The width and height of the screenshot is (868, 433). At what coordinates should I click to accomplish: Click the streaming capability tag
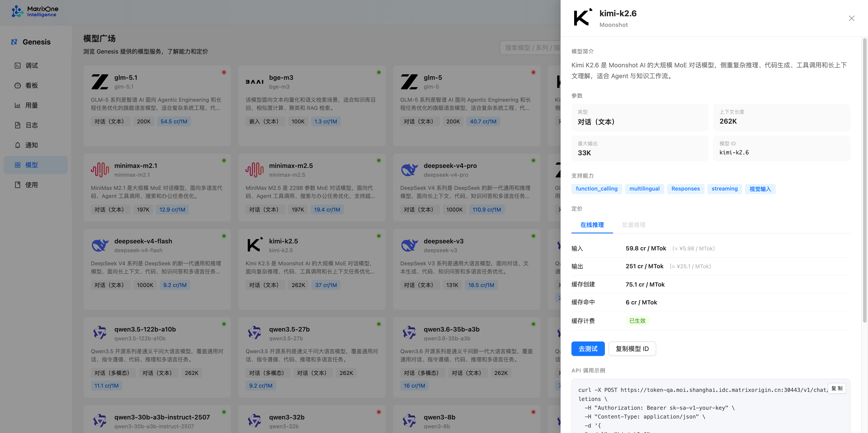724,189
